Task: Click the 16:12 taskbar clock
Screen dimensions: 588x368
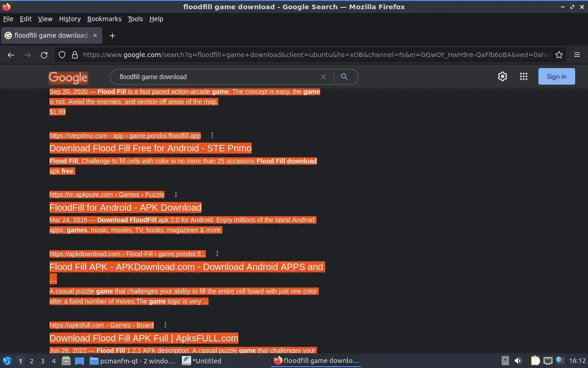Action: (577, 361)
